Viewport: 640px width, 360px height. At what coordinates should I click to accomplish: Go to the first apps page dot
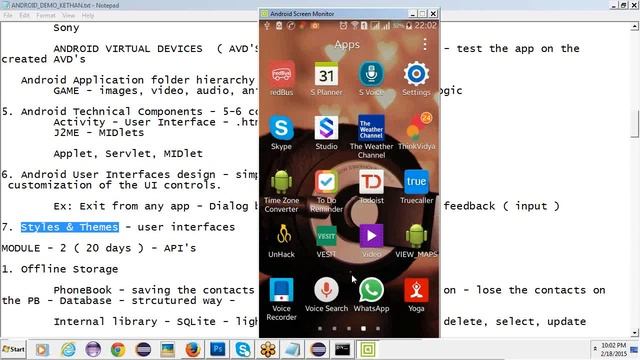tap(320, 328)
